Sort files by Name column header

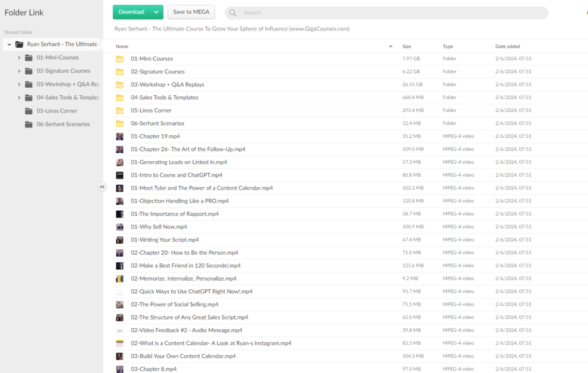click(x=122, y=46)
